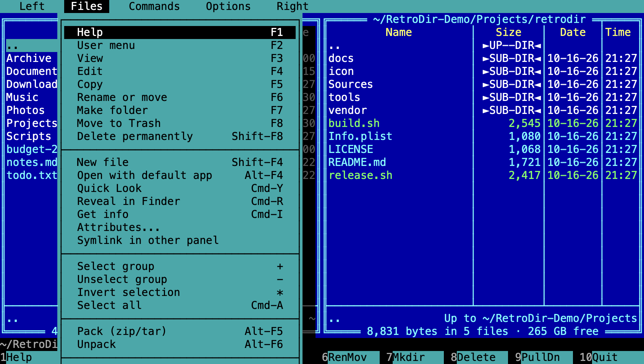Open the Options menu
The width and height of the screenshot is (644, 364).
[228, 6]
